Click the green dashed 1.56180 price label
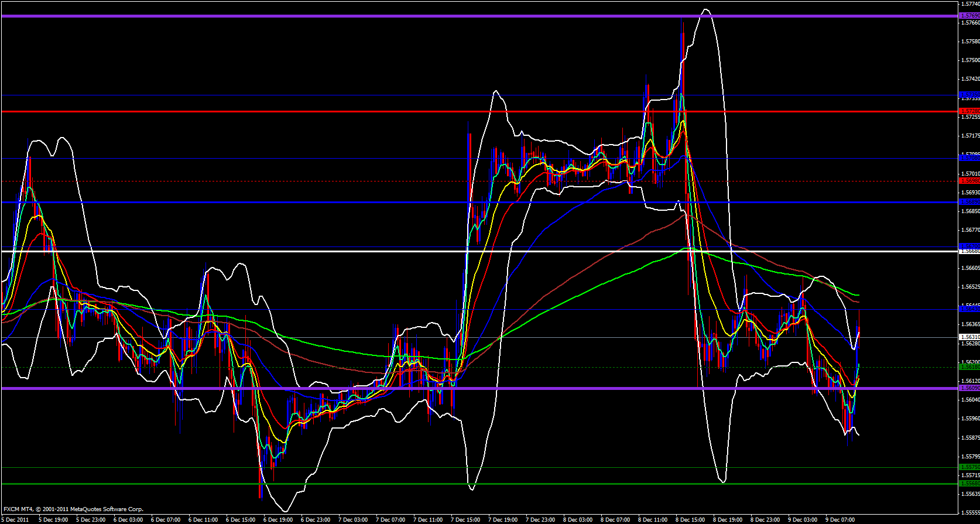 pyautogui.click(x=969, y=367)
